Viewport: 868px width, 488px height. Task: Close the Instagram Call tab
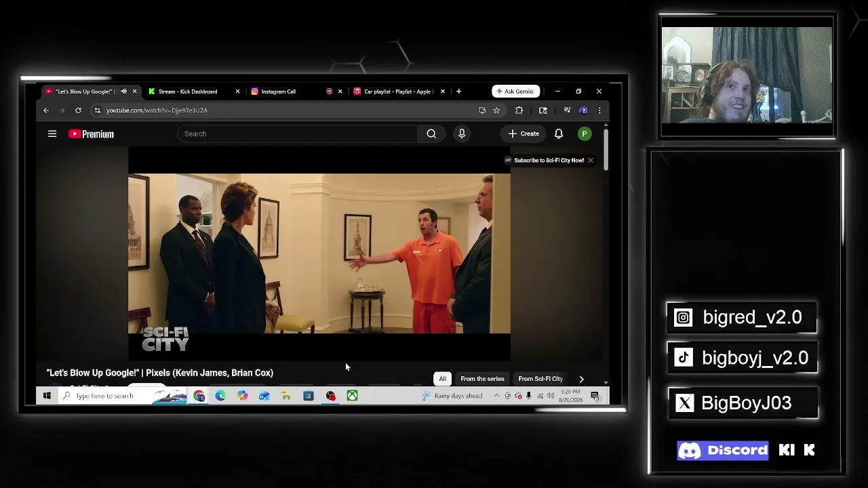(x=340, y=91)
